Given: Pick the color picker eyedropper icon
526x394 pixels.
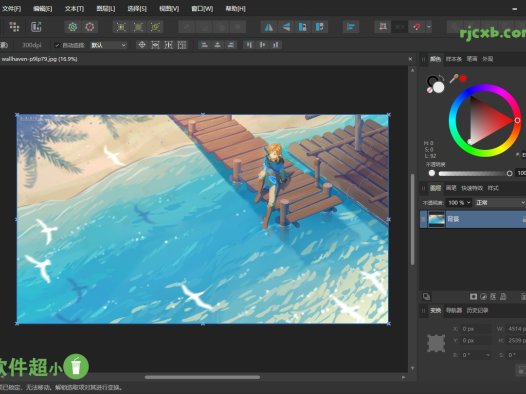Looking at the screenshot, I should [x=454, y=79].
